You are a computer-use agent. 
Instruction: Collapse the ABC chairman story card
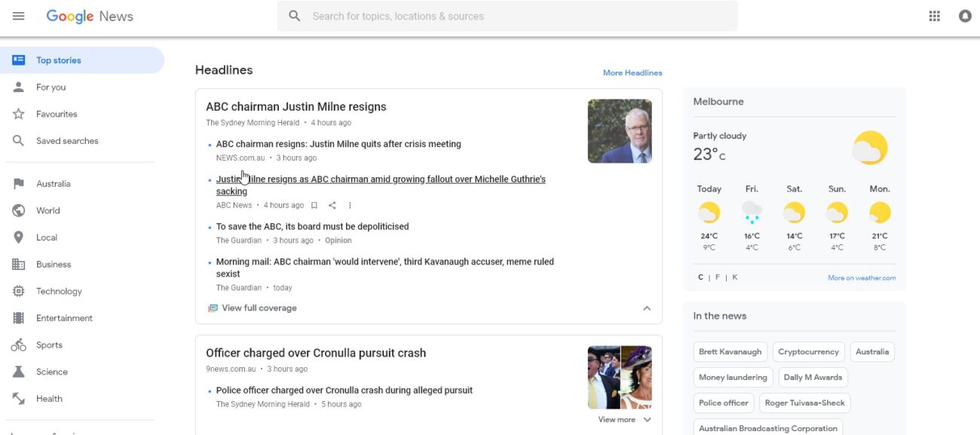647,308
